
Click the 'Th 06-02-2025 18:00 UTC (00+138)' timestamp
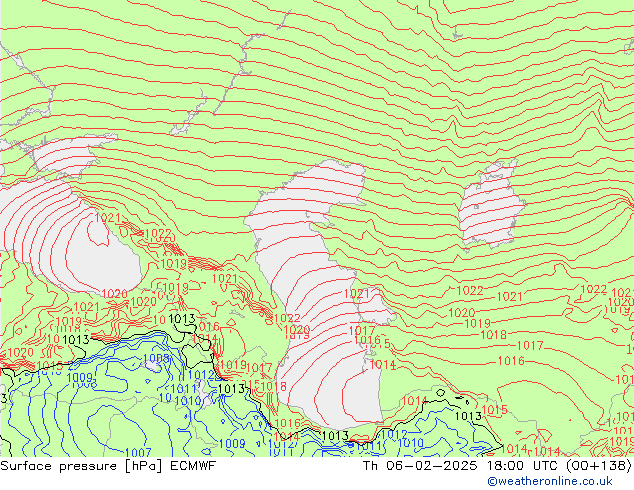[497, 466]
